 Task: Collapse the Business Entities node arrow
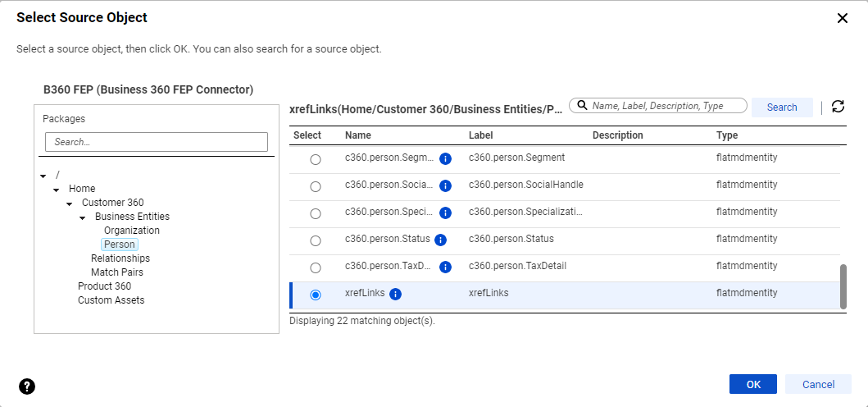(83, 217)
